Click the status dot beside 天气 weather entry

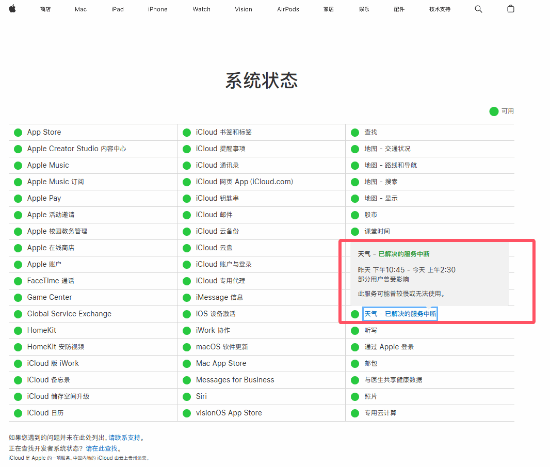355,314
